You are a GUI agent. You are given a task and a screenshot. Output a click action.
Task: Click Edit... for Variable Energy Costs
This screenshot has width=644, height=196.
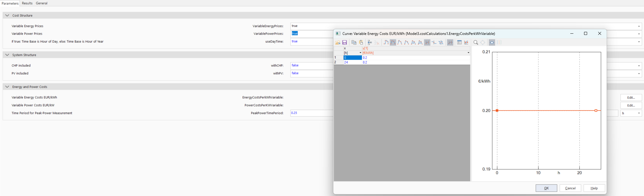click(x=631, y=97)
